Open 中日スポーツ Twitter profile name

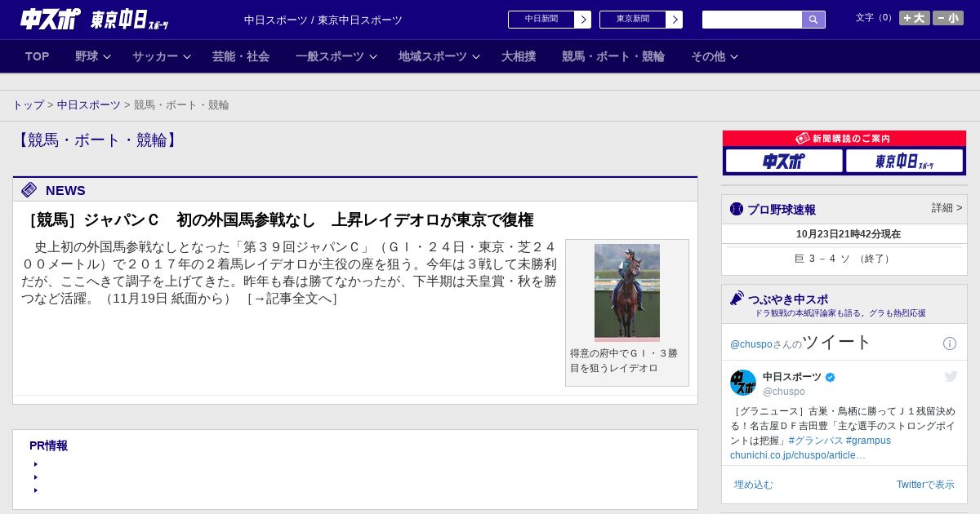tap(792, 377)
